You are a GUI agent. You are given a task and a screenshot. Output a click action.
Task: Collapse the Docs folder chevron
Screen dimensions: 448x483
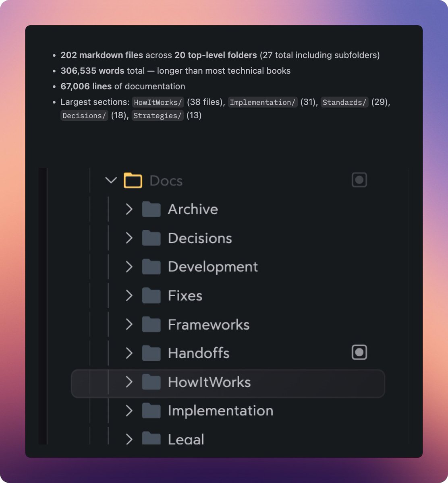coord(111,180)
